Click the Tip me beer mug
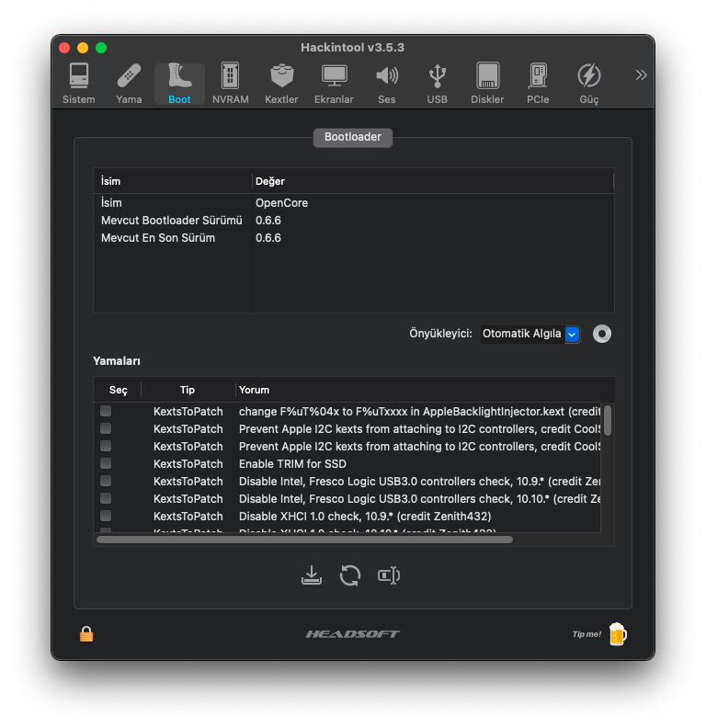This screenshot has height=728, width=706. tap(617, 634)
